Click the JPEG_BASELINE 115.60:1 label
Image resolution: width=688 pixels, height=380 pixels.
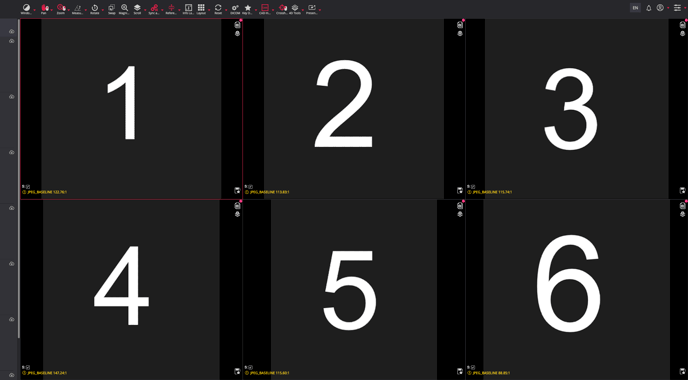tap(269, 373)
